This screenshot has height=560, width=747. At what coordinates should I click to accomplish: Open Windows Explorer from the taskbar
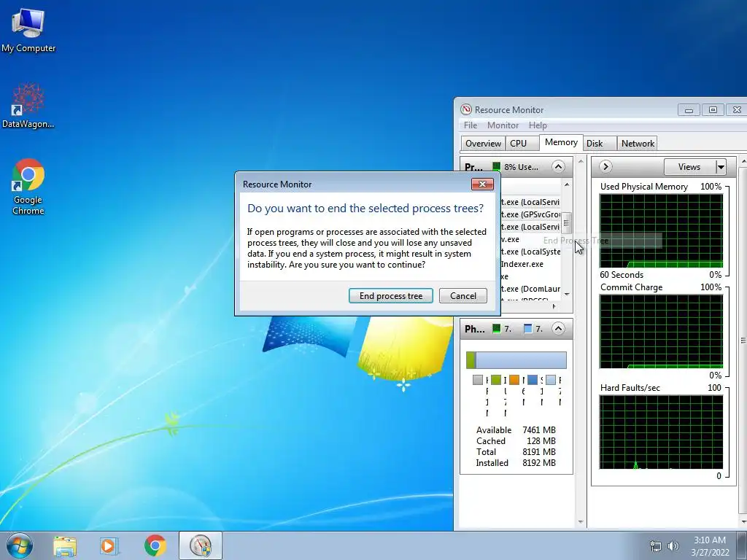pyautogui.click(x=65, y=545)
